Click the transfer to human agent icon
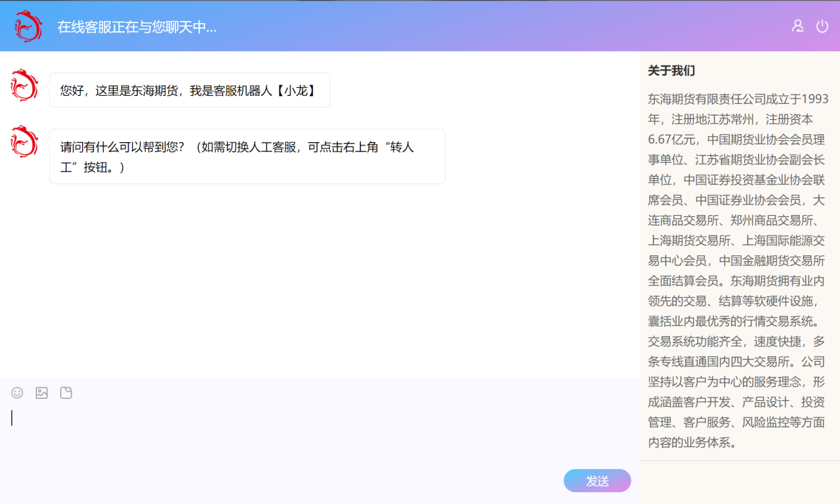 coord(798,26)
